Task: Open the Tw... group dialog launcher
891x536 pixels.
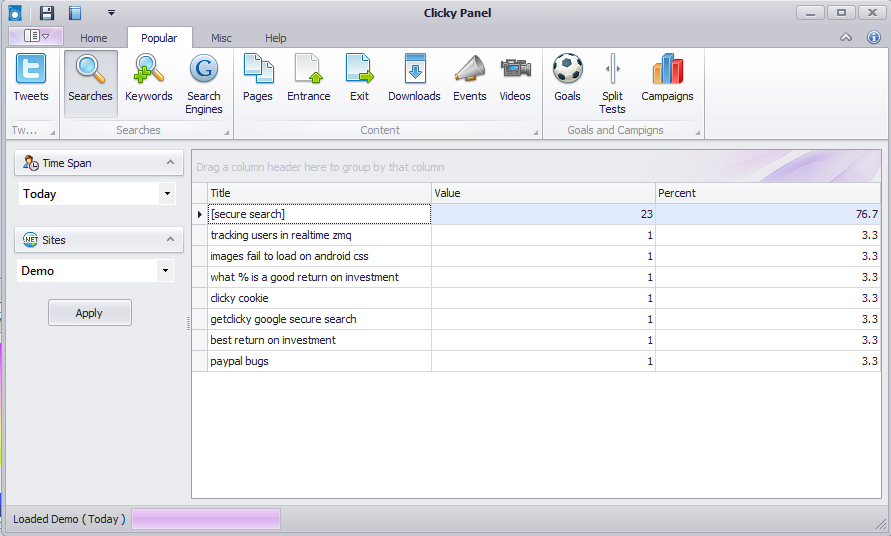Action: [52, 132]
